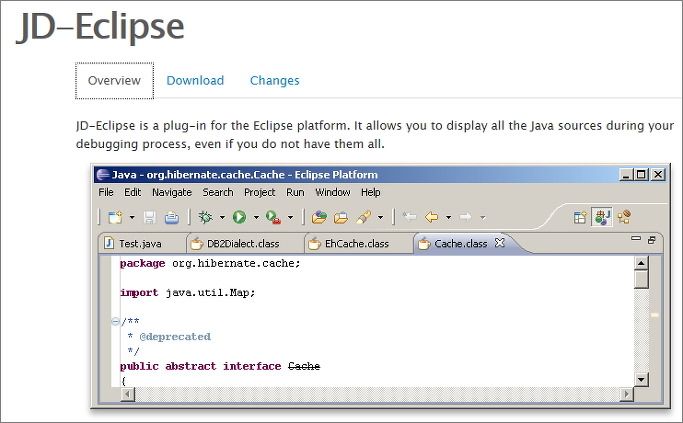Open the Search menu

(x=218, y=192)
